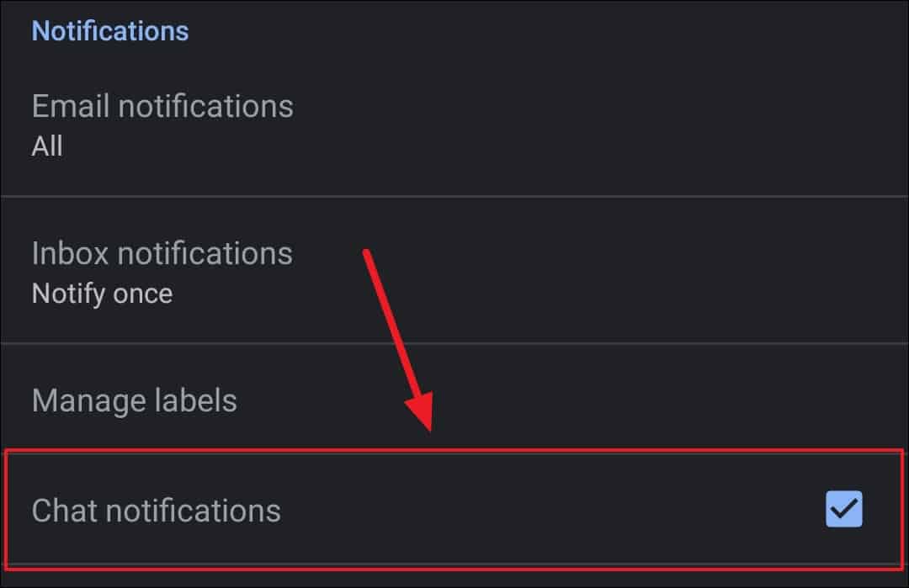Tap the Chat notifications label text
909x588 pixels.
point(156,509)
